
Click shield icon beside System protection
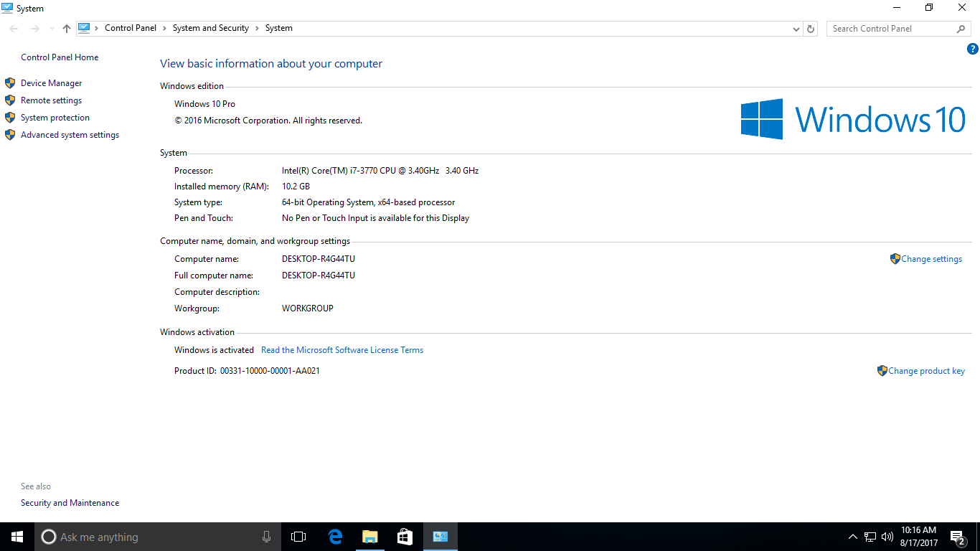point(10,118)
